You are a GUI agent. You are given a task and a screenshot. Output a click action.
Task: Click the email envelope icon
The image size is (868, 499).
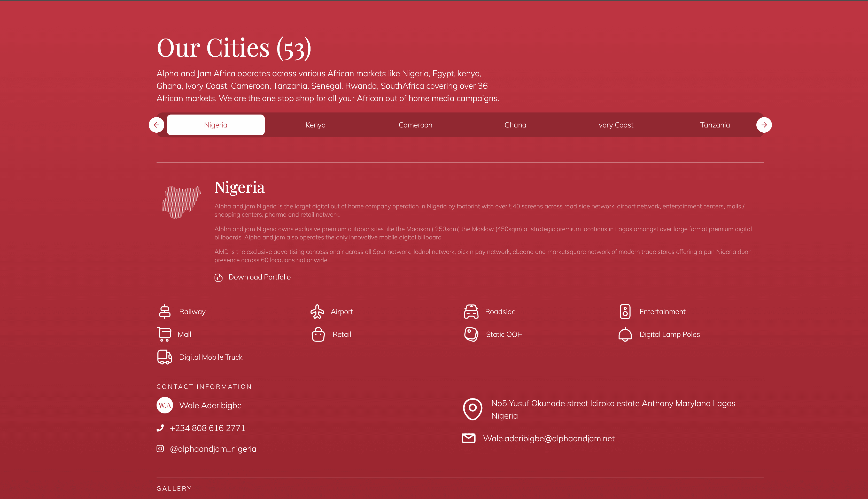coord(468,438)
